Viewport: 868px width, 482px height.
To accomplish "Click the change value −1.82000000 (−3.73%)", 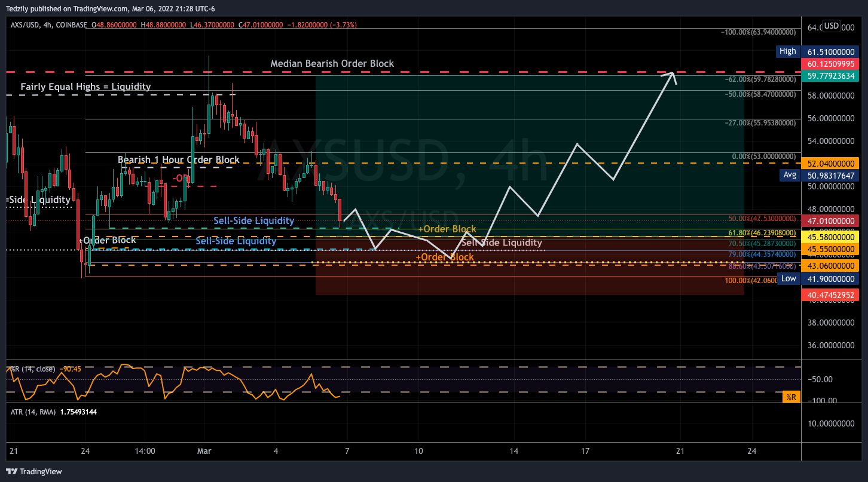I will (322, 25).
